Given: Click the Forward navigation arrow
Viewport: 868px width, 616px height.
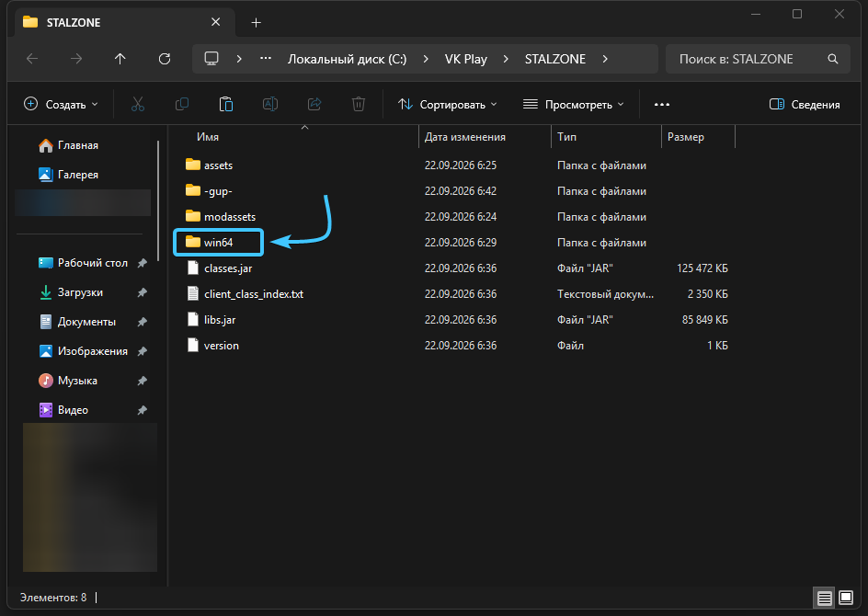Looking at the screenshot, I should 75,59.
